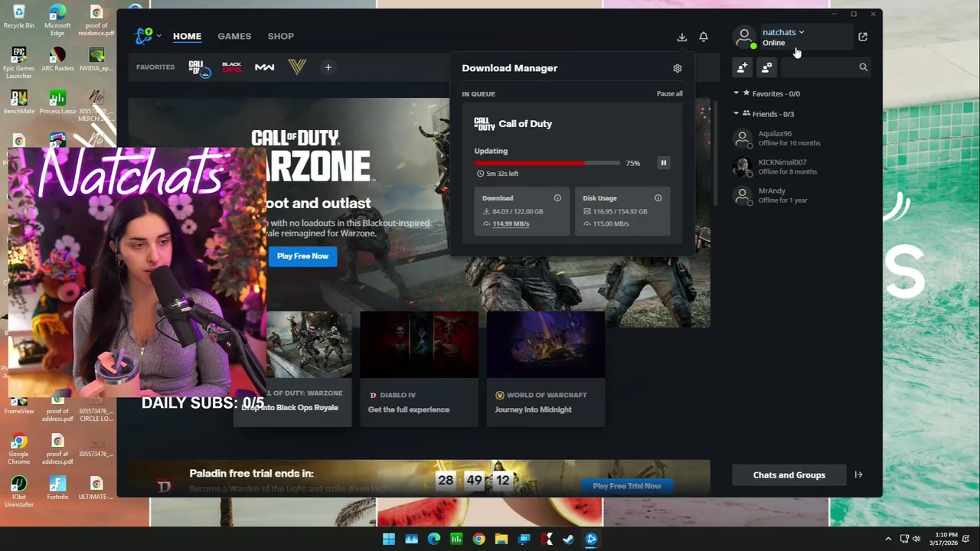
Task: Click Play Free Now for Warzone
Action: (x=302, y=256)
